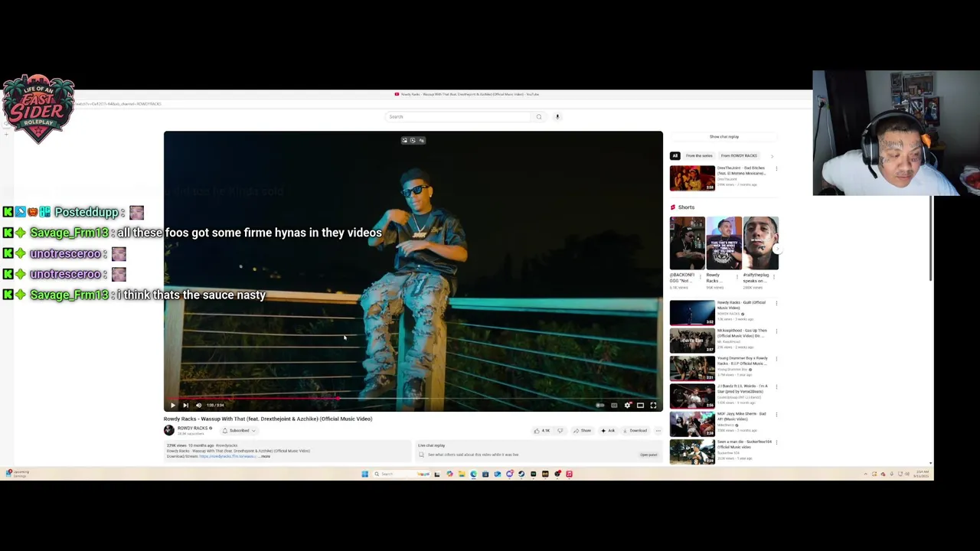Open options for I'm A Star video
This screenshot has width=980, height=551.
pyautogui.click(x=776, y=387)
